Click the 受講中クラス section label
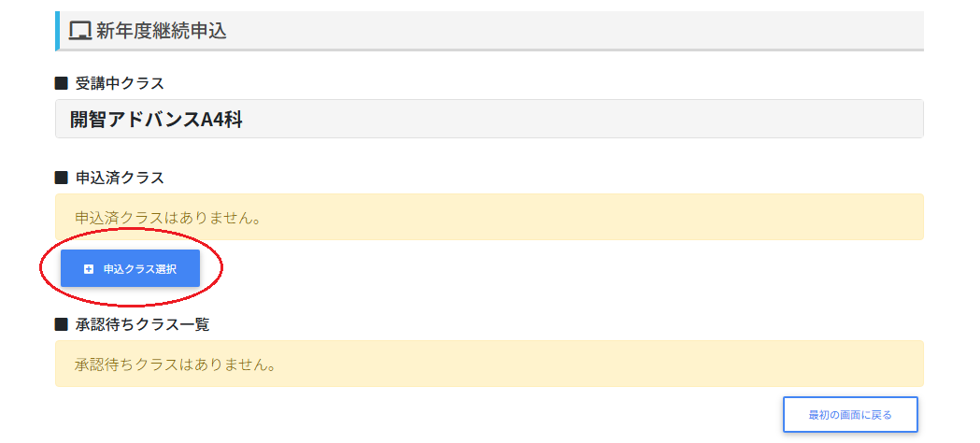The image size is (980, 443). tap(120, 83)
